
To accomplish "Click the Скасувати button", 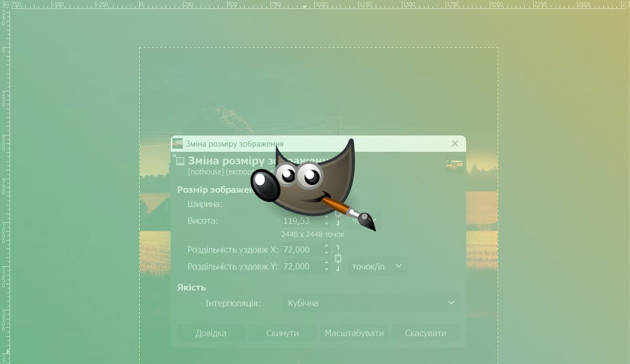I will (x=426, y=333).
